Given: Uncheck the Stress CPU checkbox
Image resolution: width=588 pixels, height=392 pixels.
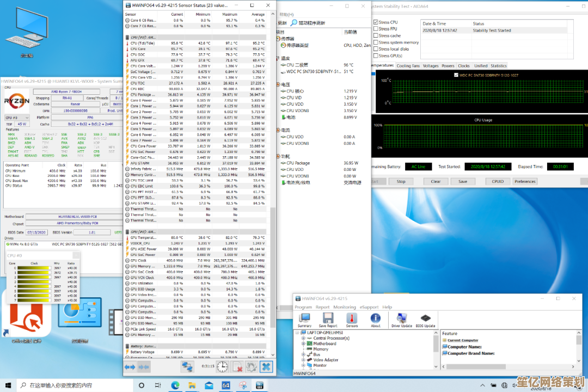Looking at the screenshot, I should click(x=376, y=22).
